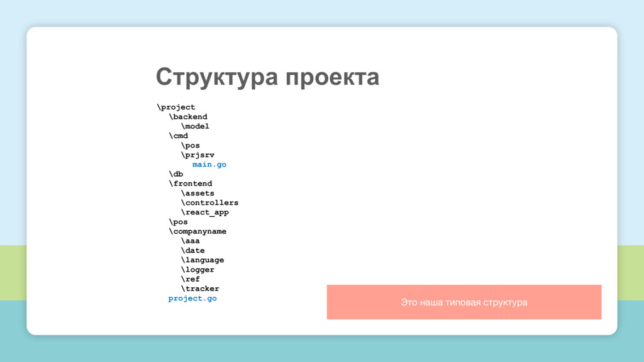Select the \db folder line
The height and width of the screenshot is (362, 644).
[x=176, y=174]
